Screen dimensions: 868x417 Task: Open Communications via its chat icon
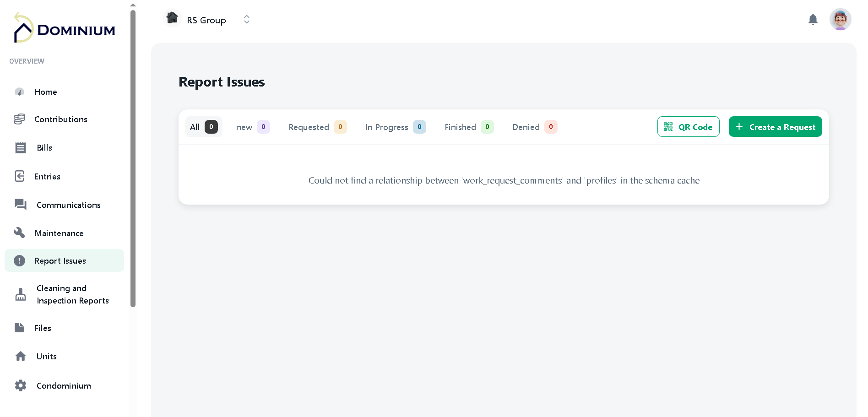20,205
